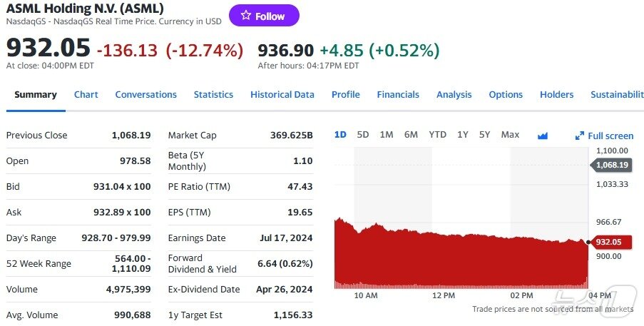This screenshot has width=644, height=326.
Task: Switch to the Holders tab
Action: click(x=556, y=95)
